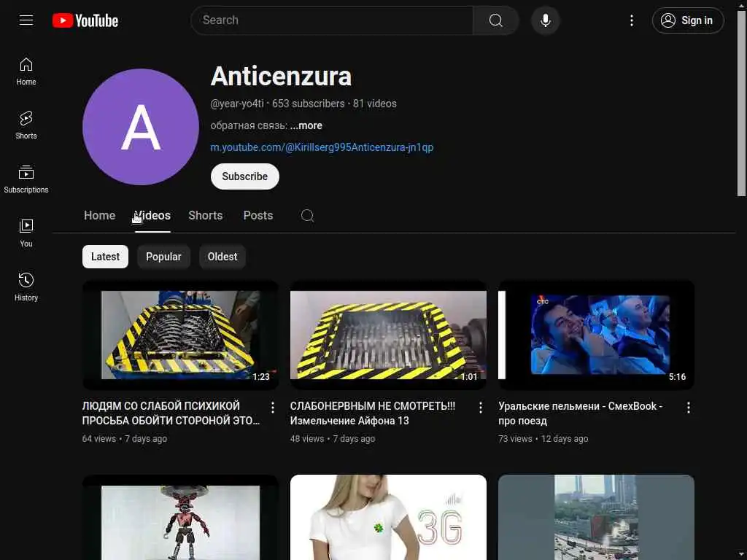Click the search magnifier button
This screenshot has width=747, height=560.
coord(496,20)
